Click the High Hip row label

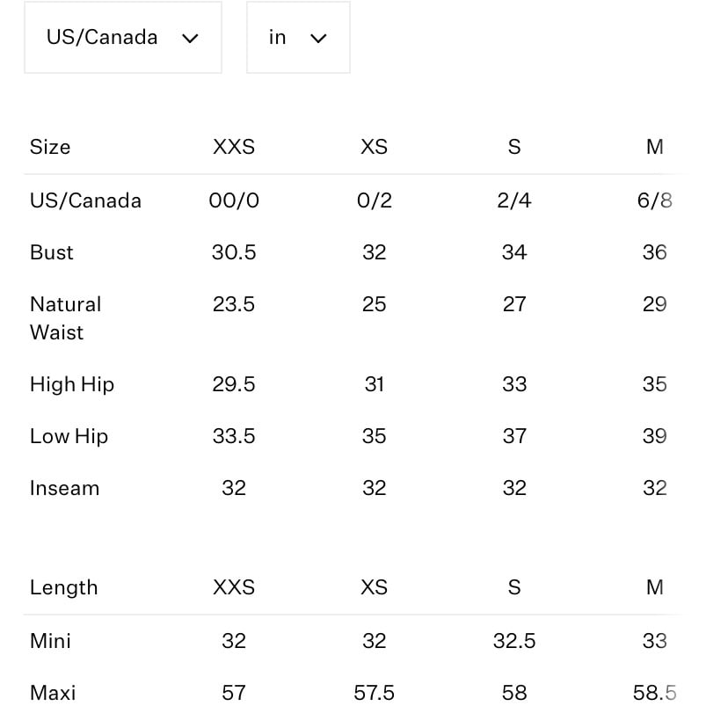pos(72,384)
